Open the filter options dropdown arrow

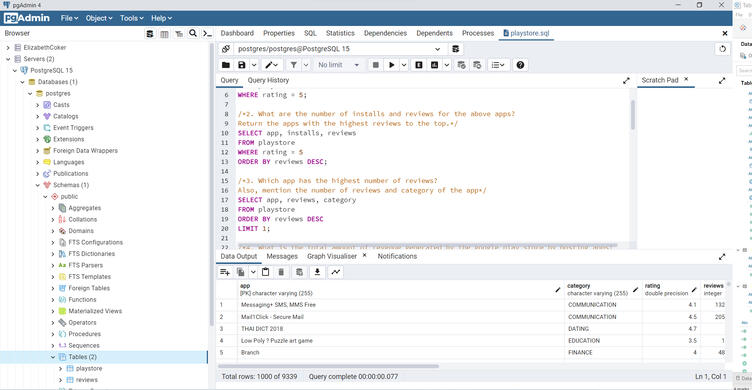[x=306, y=65]
